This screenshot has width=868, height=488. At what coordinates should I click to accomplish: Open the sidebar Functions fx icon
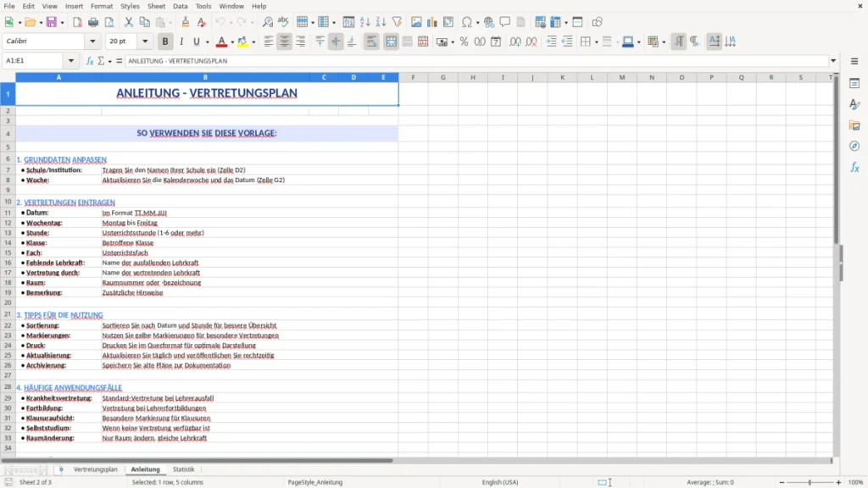pos(854,167)
